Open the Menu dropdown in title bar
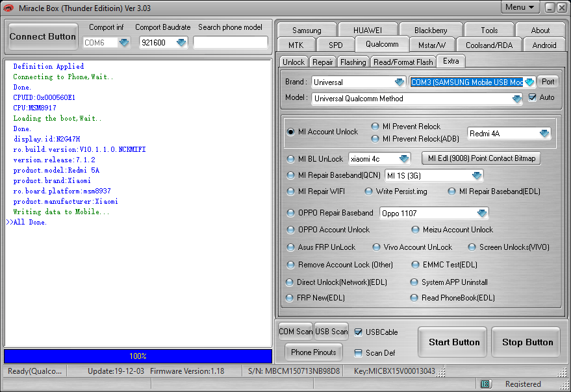This screenshot has width=571, height=392. [x=520, y=7]
